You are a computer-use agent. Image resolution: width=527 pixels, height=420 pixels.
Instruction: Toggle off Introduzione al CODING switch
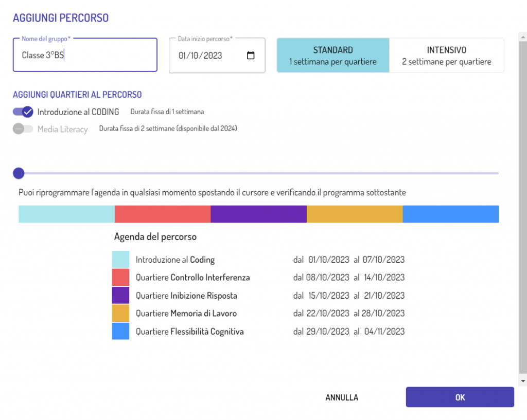(23, 112)
